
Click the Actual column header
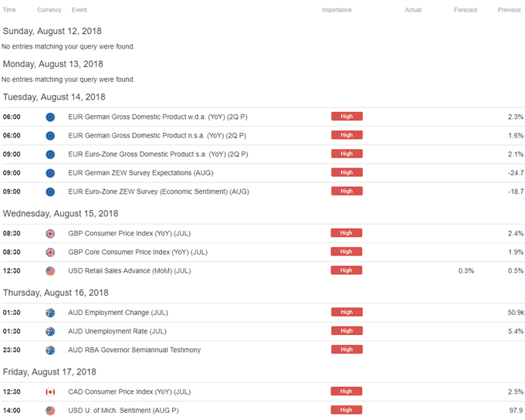[413, 10]
